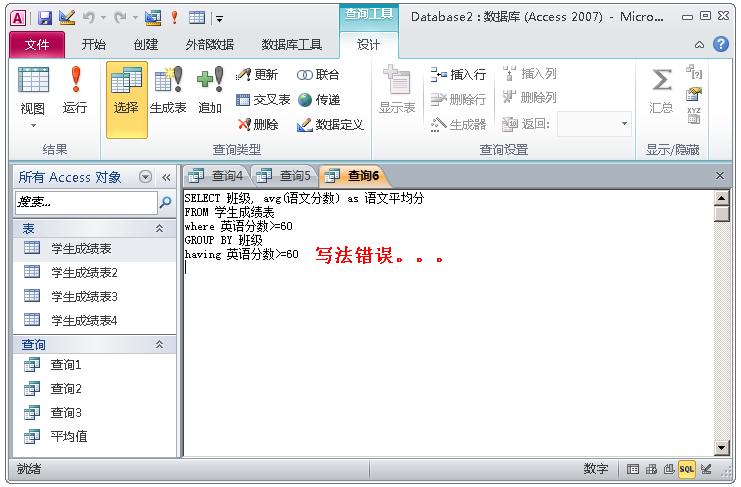Screen dimensions: 741x487
Task: Choose the 更新 query type
Action: tap(257, 75)
